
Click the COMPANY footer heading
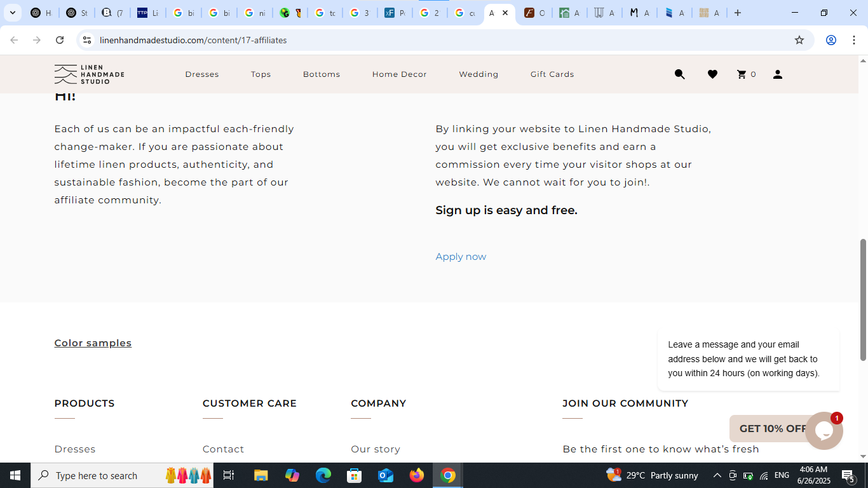pos(379,403)
